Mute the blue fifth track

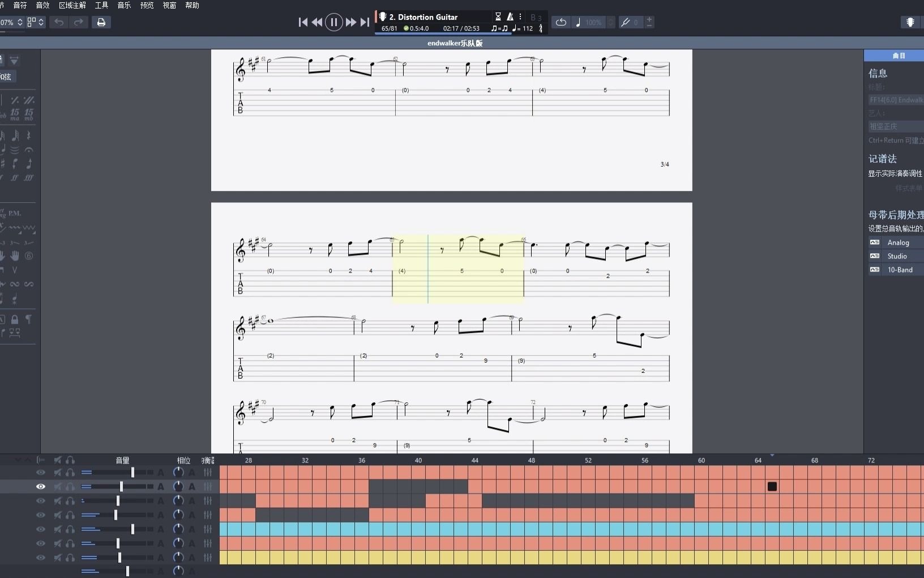point(57,529)
